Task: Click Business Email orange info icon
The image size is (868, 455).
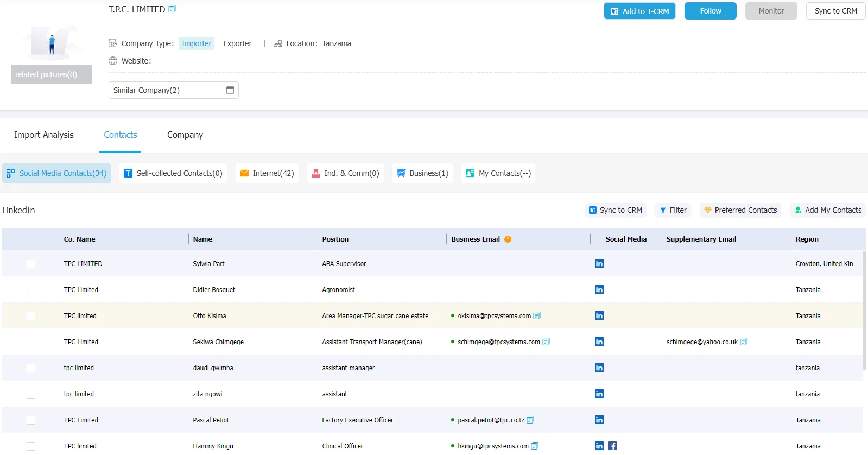Action: pyautogui.click(x=508, y=239)
